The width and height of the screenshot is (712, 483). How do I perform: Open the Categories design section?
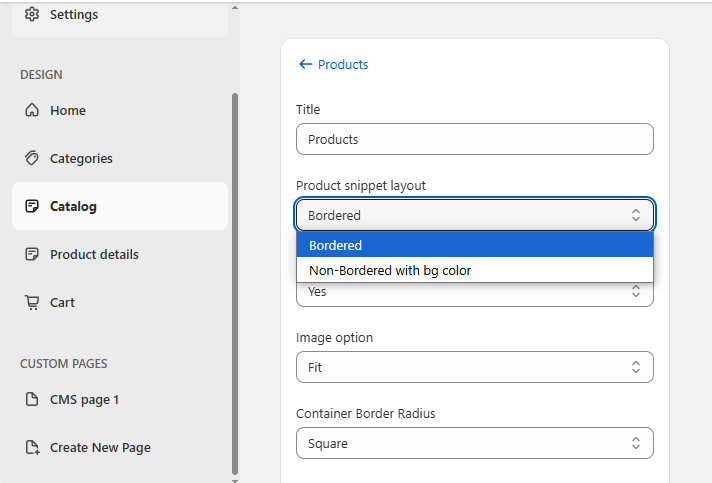(120, 158)
